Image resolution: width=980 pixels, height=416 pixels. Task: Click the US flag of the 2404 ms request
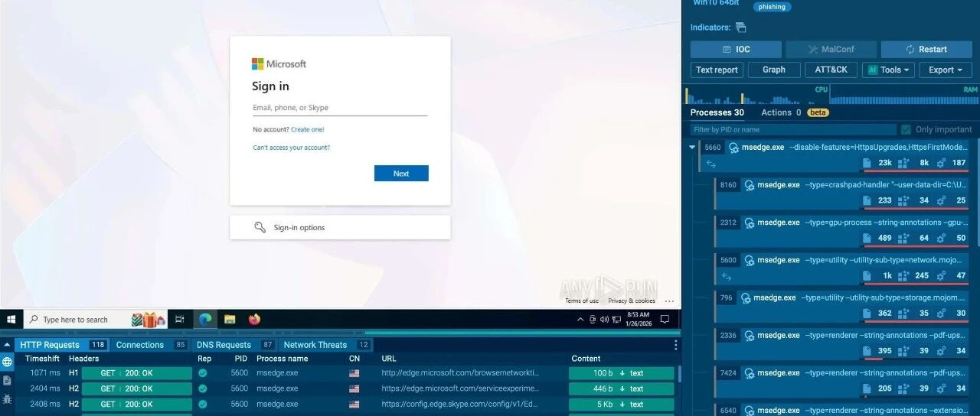(354, 388)
